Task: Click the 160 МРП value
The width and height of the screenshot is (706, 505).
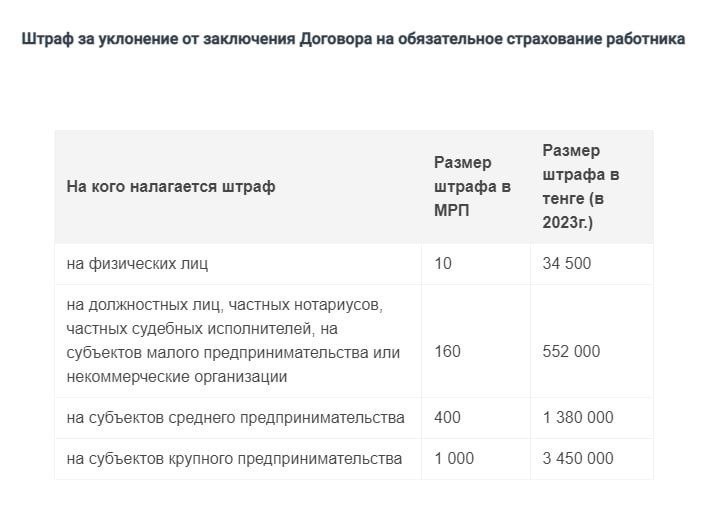Action: [447, 351]
